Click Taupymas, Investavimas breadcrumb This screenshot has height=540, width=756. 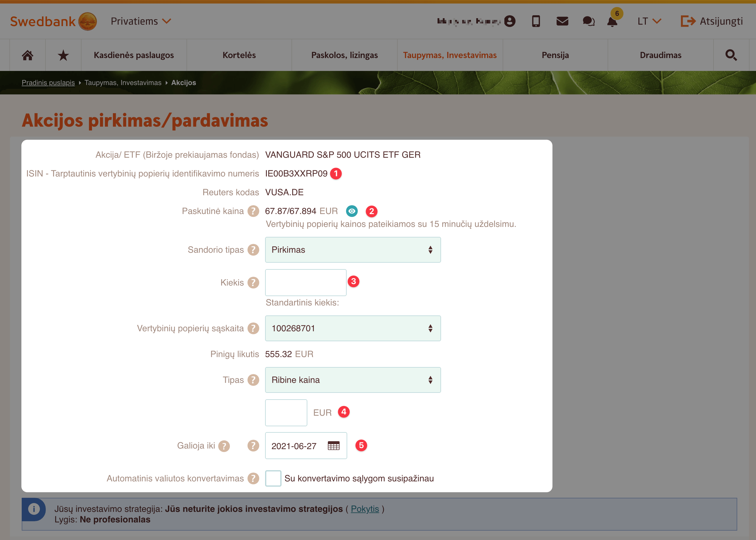click(x=123, y=82)
